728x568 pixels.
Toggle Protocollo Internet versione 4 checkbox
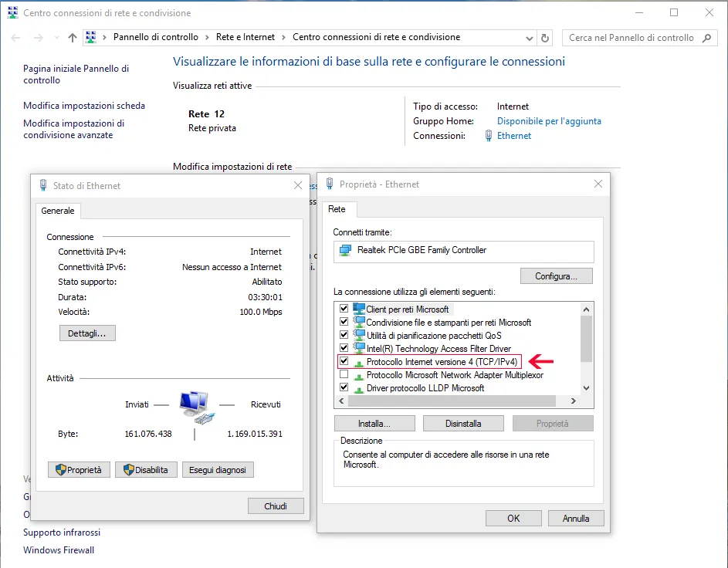point(344,361)
